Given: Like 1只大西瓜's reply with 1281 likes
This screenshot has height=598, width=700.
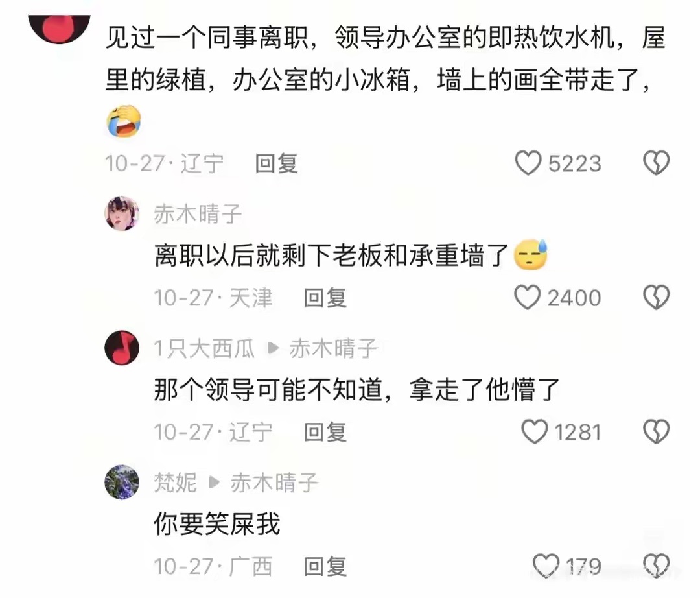Looking at the screenshot, I should tap(534, 432).
